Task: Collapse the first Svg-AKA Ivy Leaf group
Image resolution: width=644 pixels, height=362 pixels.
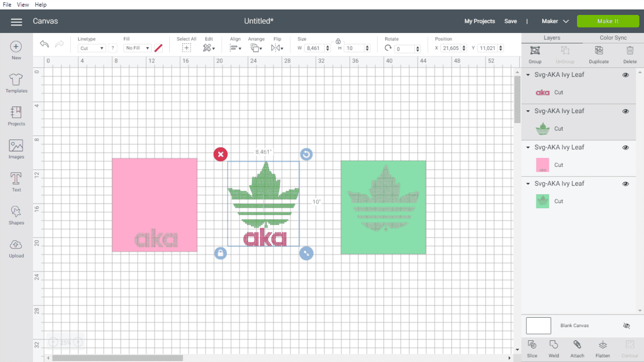Action: [528, 75]
